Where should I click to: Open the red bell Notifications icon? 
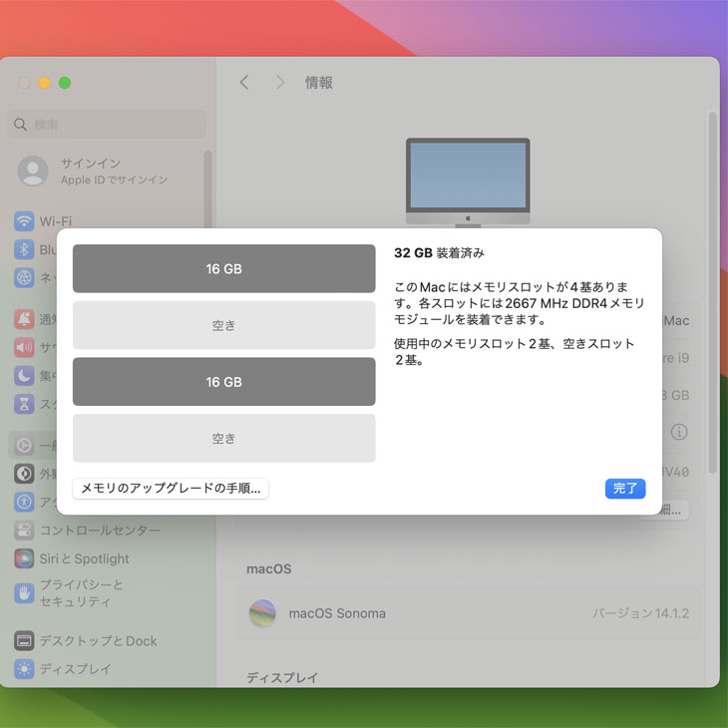coord(25,319)
